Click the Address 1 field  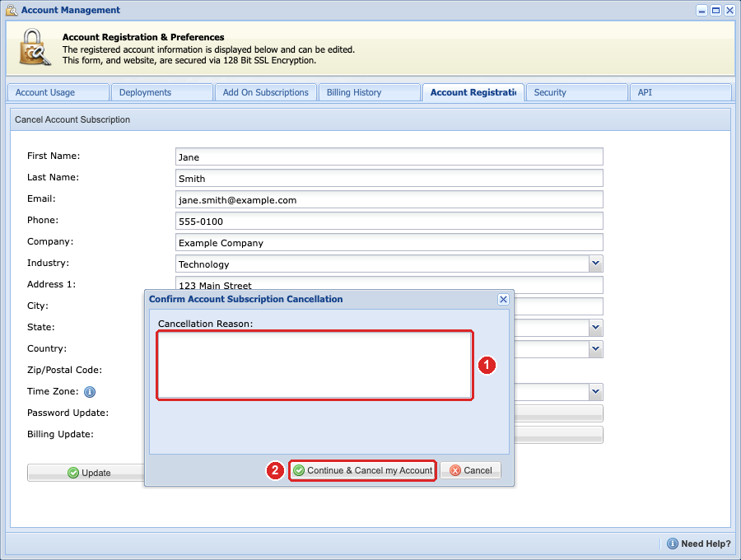click(389, 284)
